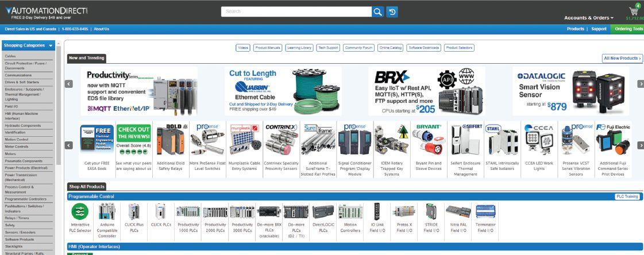Click the Product Selectors button
Screen dimensions: 644x255
tap(459, 48)
